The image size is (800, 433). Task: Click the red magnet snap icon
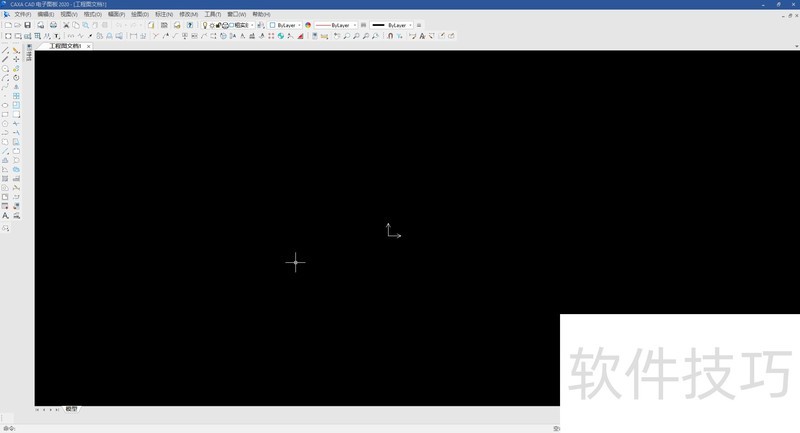coord(390,36)
